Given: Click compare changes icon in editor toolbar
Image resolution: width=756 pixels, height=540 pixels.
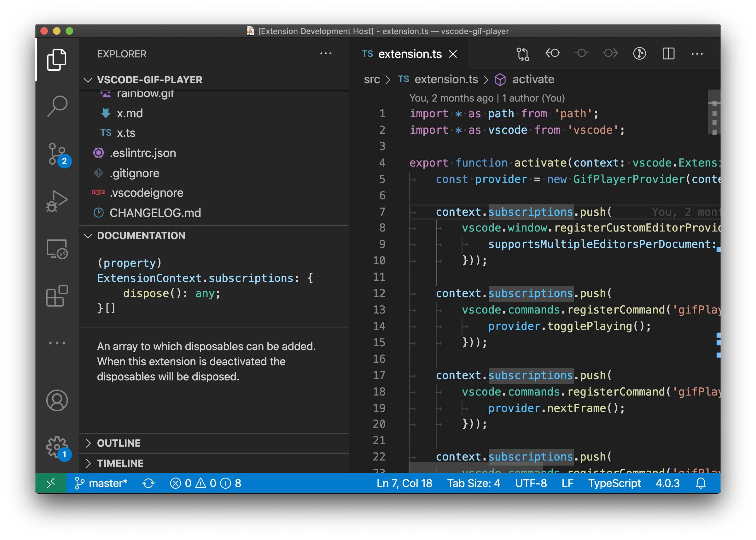Looking at the screenshot, I should coord(523,54).
